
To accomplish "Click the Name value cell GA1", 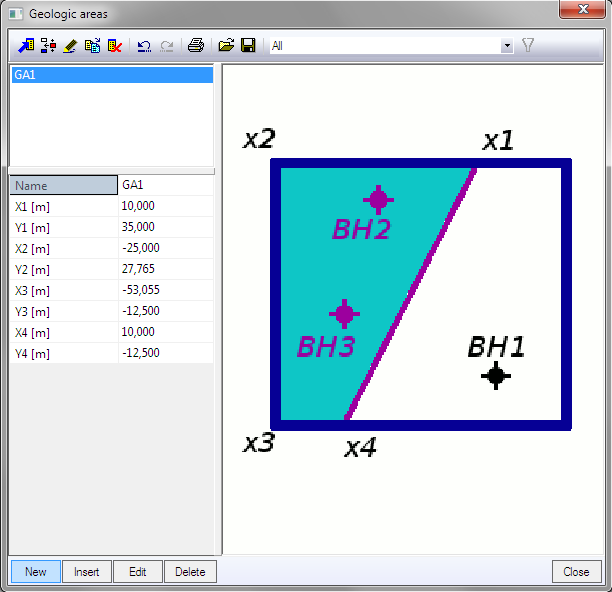I will pyautogui.click(x=165, y=185).
